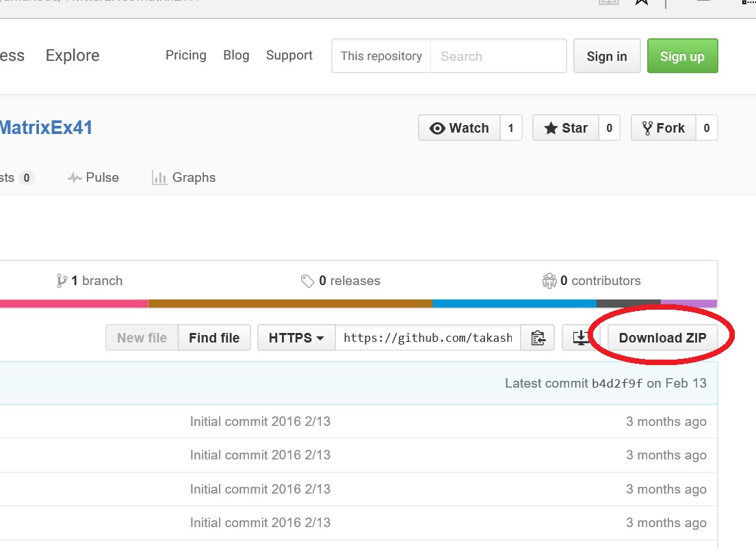The image size is (756, 549).
Task: Click the clone in Desktop download icon
Action: (580, 338)
